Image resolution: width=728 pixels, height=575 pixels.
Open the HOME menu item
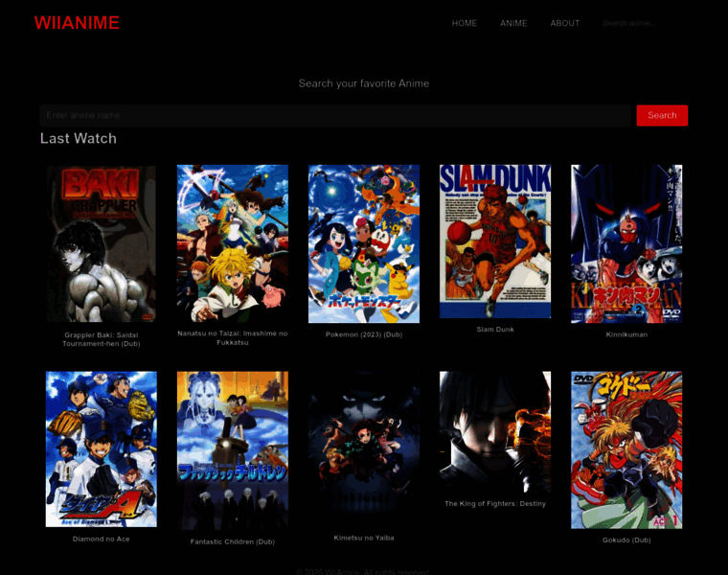tap(465, 23)
